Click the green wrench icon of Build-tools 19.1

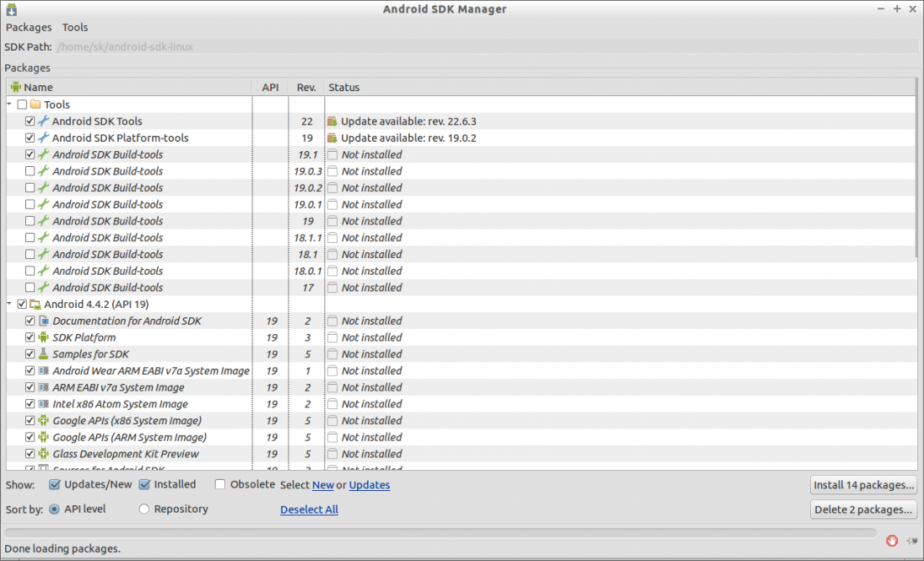tap(44, 154)
